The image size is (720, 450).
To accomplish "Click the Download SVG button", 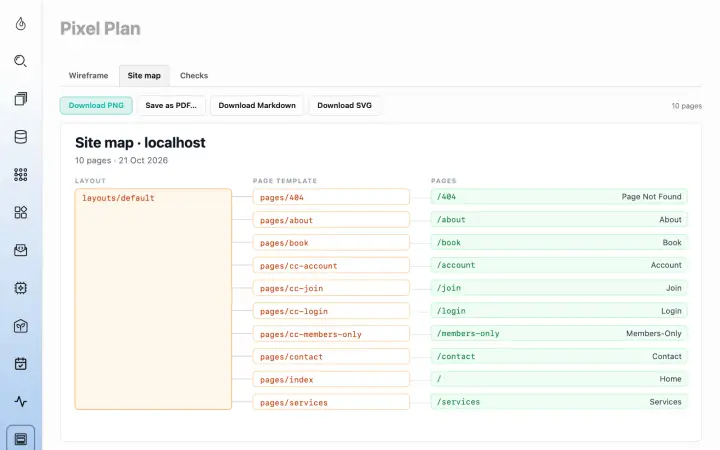I will pyautogui.click(x=344, y=105).
